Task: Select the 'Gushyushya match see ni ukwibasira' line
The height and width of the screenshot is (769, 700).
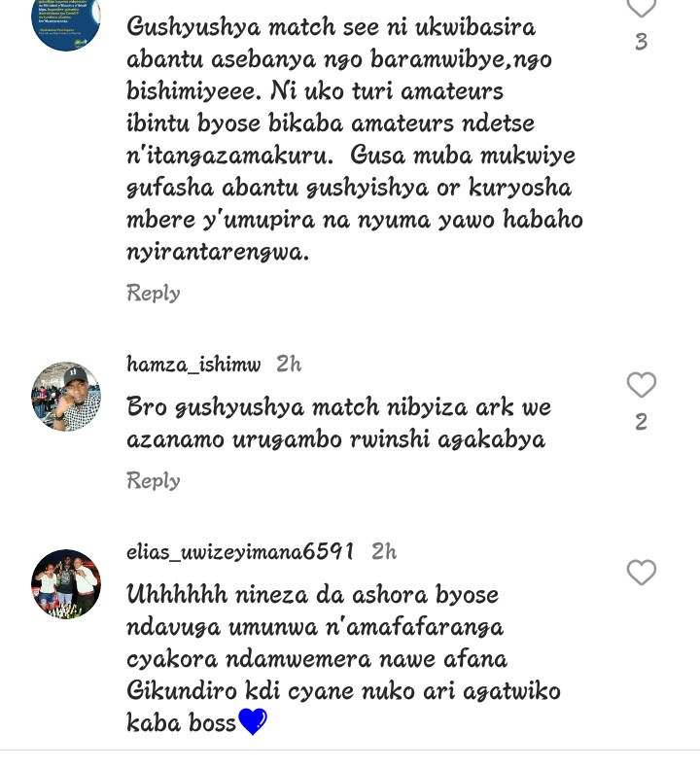Action: coord(332,27)
